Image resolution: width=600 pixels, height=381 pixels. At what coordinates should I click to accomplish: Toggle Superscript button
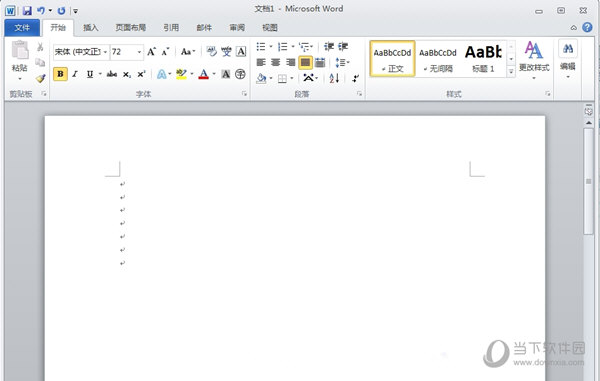coord(141,74)
